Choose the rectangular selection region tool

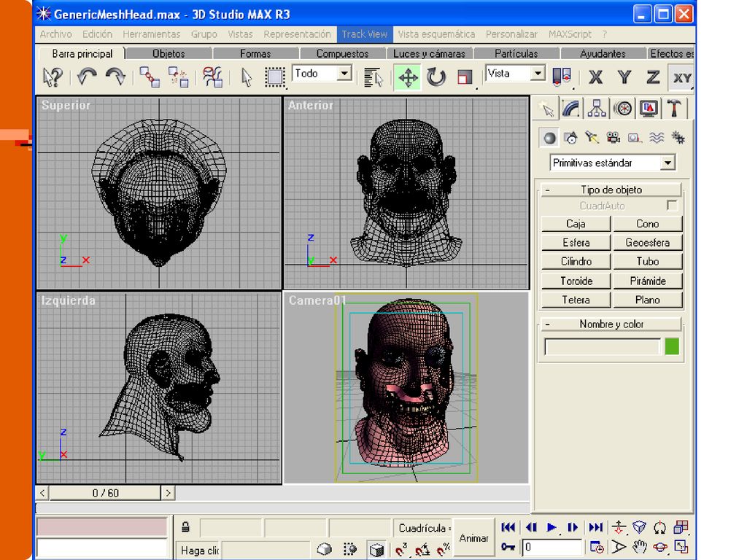click(x=275, y=77)
